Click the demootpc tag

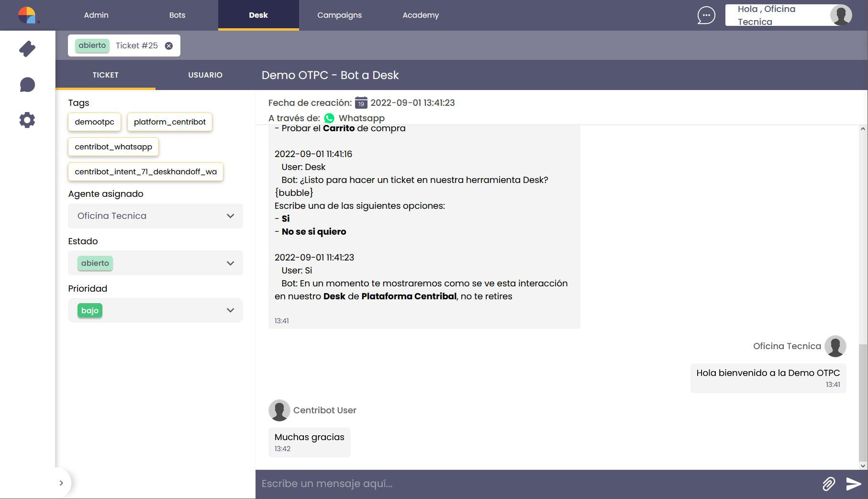94,122
